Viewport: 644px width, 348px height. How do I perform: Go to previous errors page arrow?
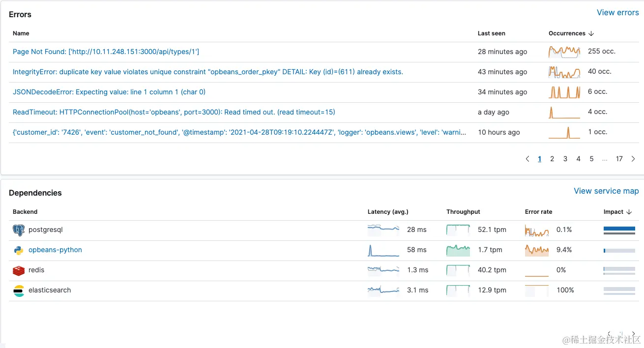click(x=527, y=159)
